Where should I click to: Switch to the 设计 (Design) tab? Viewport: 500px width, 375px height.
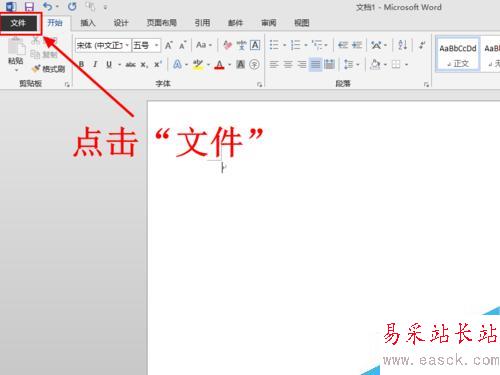pyautogui.click(x=121, y=23)
